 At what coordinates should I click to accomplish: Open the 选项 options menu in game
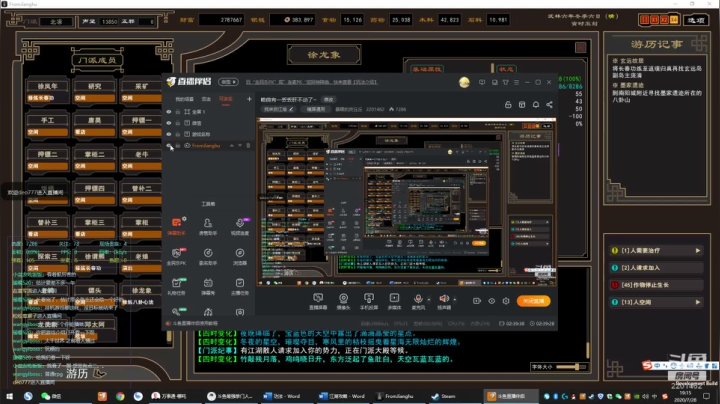pos(696,20)
